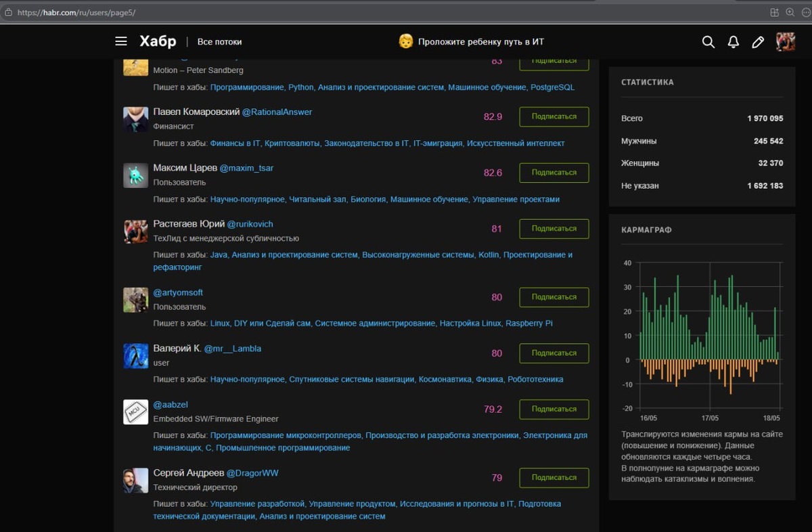Click the pencil write-post icon

click(758, 42)
